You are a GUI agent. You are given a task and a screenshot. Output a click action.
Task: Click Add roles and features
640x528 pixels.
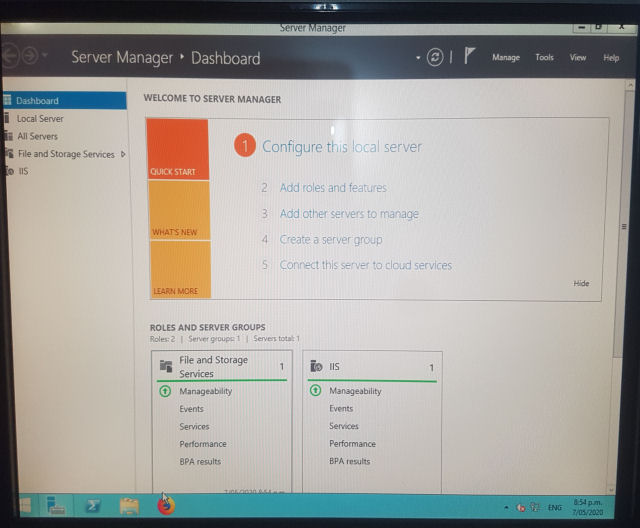coord(333,188)
